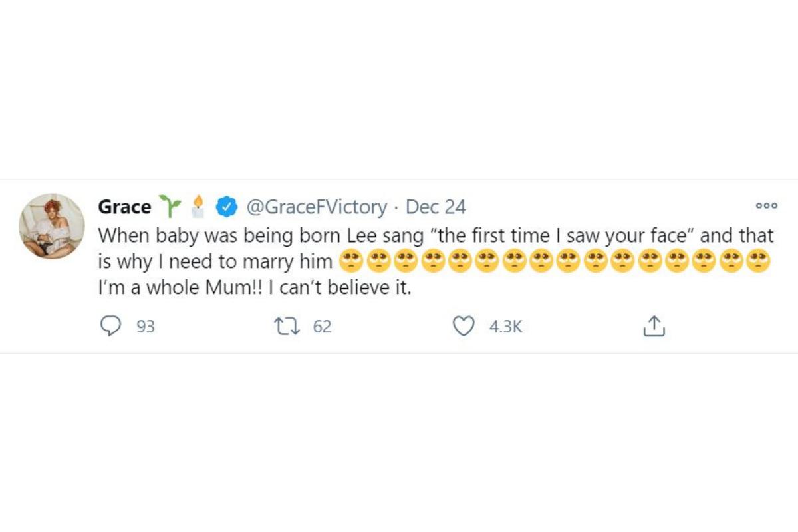Viewport: 798px width, 532px height.
Task: Click the display name Grace
Action: pyautogui.click(x=124, y=207)
